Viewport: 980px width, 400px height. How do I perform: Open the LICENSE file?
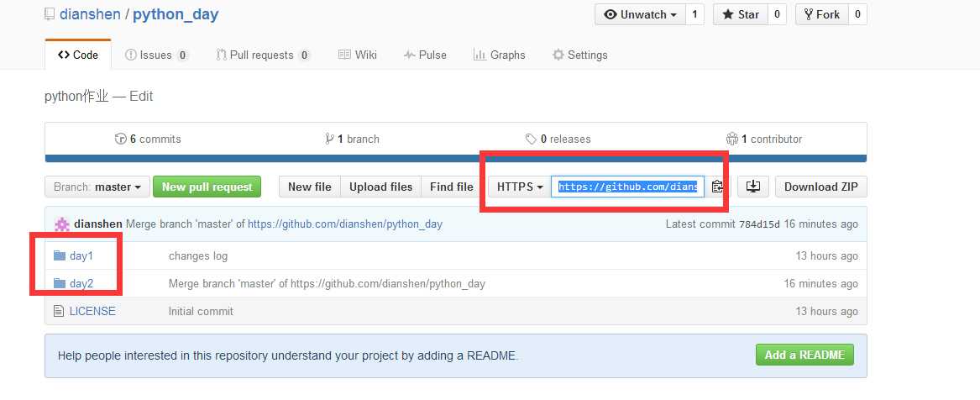click(92, 311)
